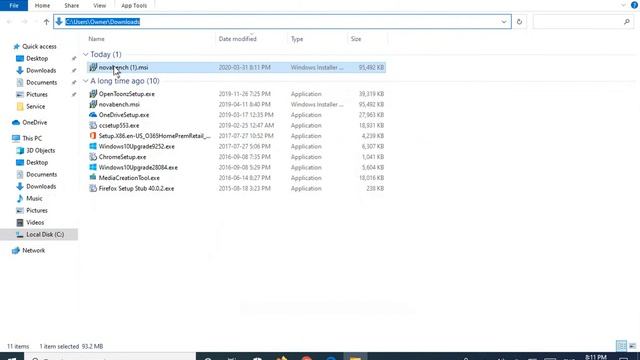Expand the ribbon using the chevron

tap(623, 5)
